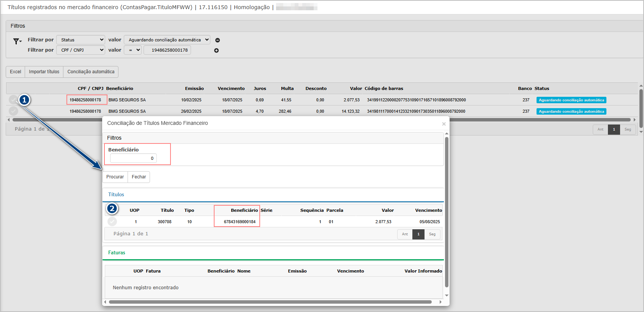The width and height of the screenshot is (644, 312).
Task: Click the CNPJ value field 19486258000178
Action: click(167, 50)
